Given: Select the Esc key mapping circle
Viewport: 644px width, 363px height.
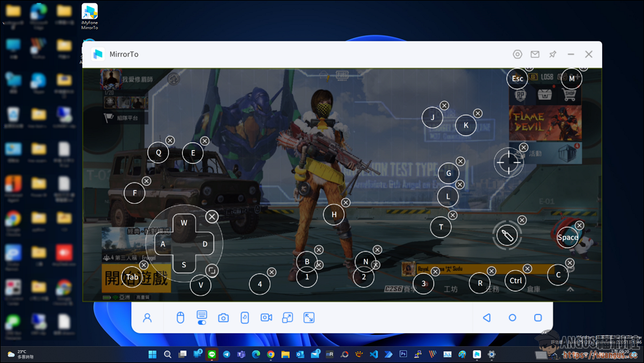Looking at the screenshot, I should click(517, 79).
